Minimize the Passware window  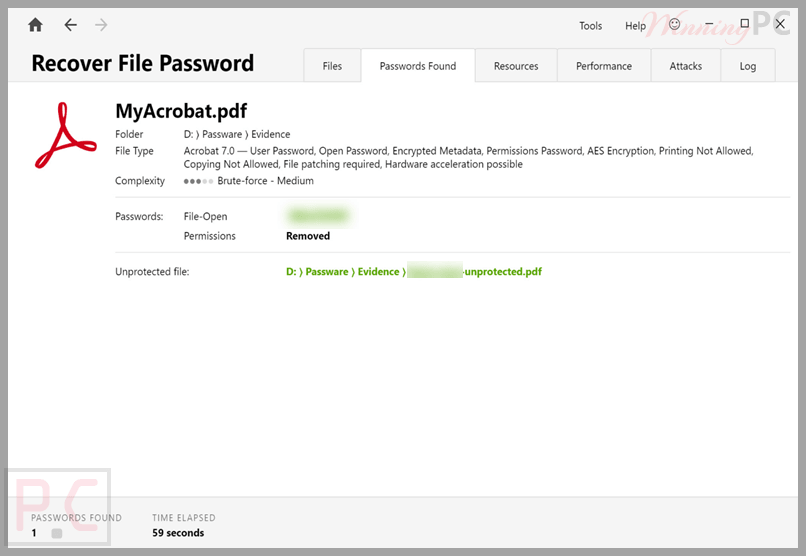tap(709, 24)
